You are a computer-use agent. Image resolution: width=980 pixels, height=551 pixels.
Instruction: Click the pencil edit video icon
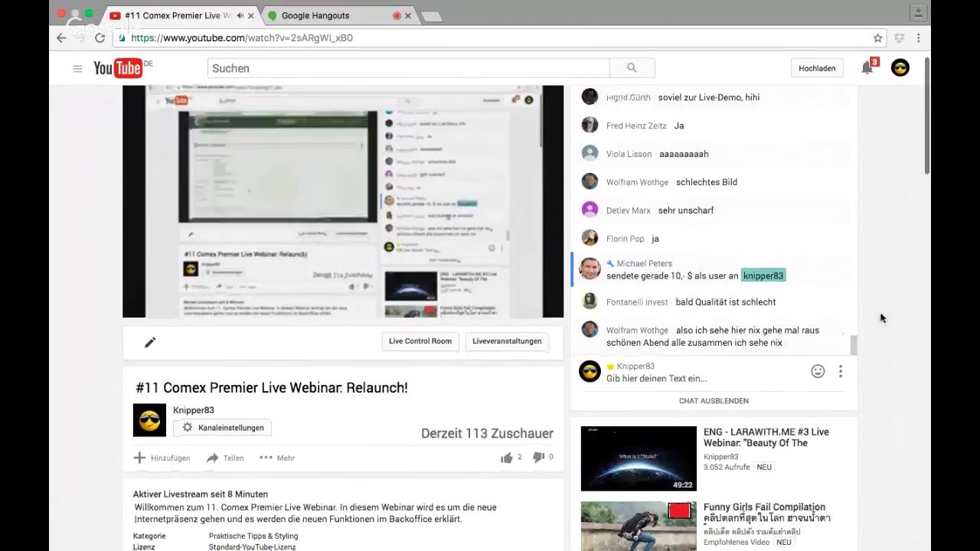150,342
